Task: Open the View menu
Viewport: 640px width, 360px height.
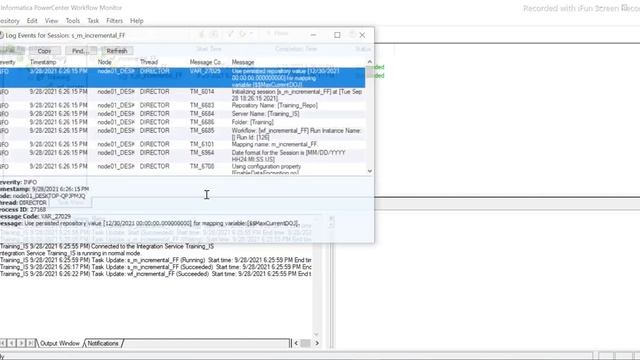Action: coord(51,21)
